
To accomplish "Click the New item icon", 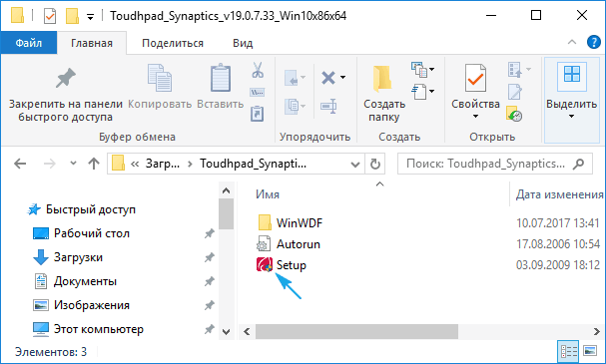I will (x=419, y=70).
